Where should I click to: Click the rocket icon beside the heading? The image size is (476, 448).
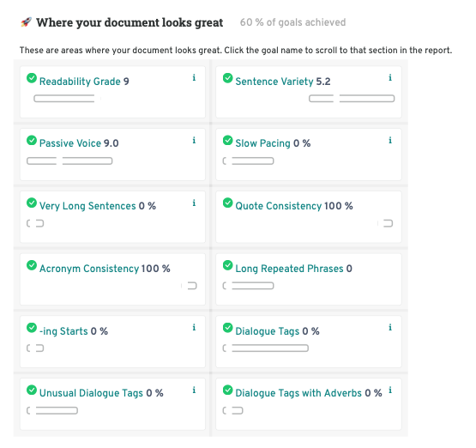(x=26, y=22)
